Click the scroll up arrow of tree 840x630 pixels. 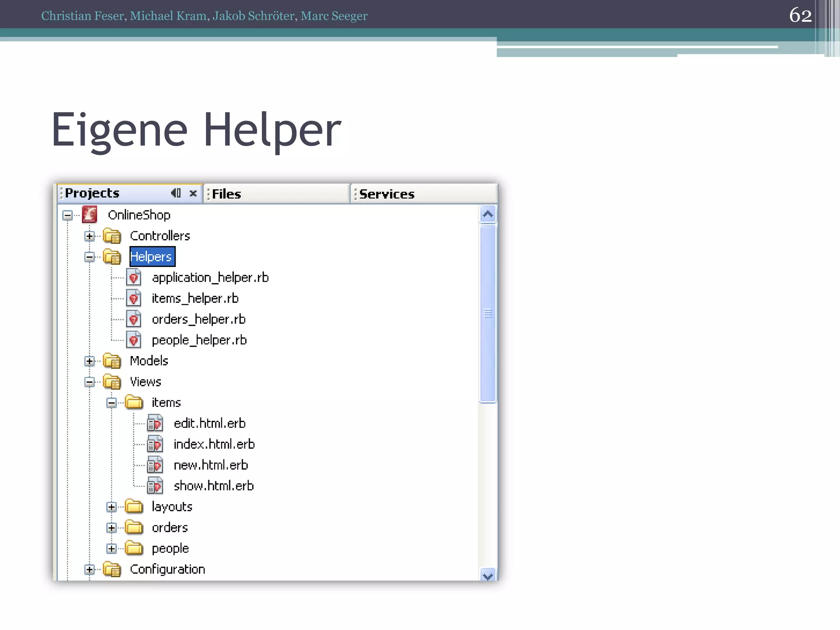(488, 214)
